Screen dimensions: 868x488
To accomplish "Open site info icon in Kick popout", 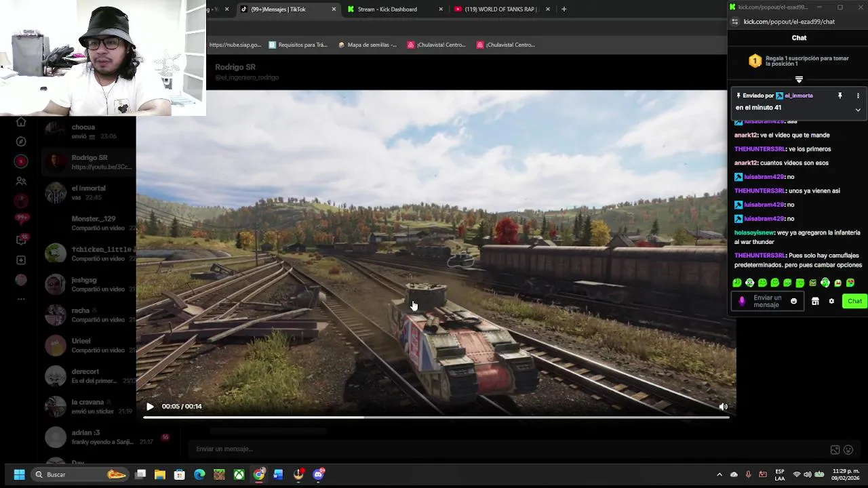I will pos(734,22).
